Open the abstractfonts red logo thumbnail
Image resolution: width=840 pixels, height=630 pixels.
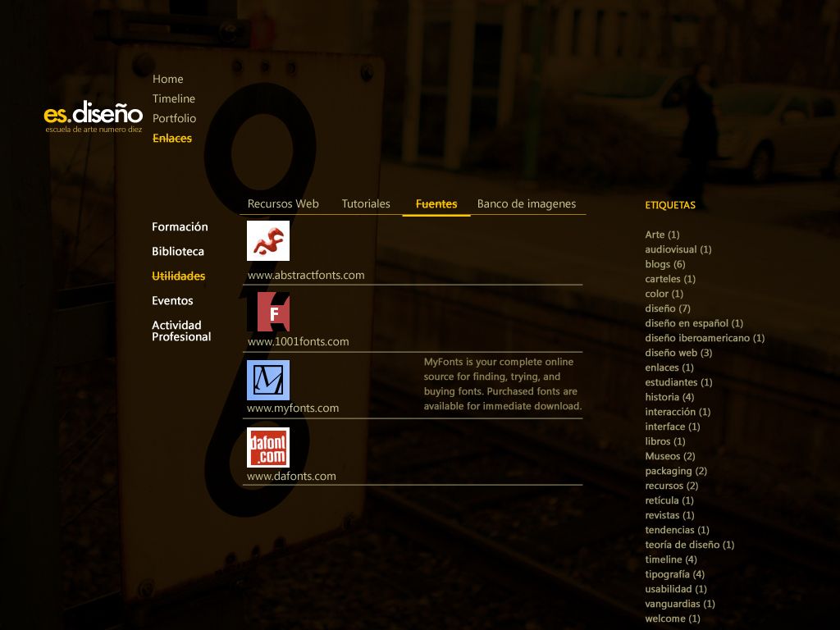[268, 240]
